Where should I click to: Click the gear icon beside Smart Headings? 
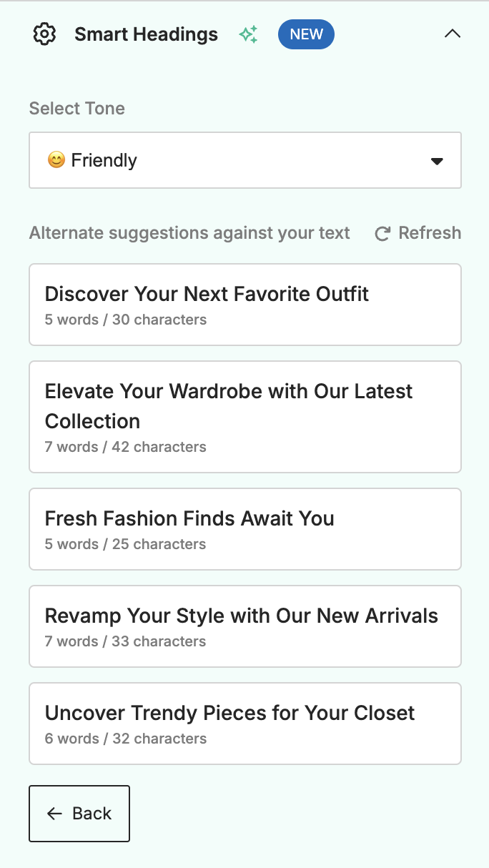44,34
